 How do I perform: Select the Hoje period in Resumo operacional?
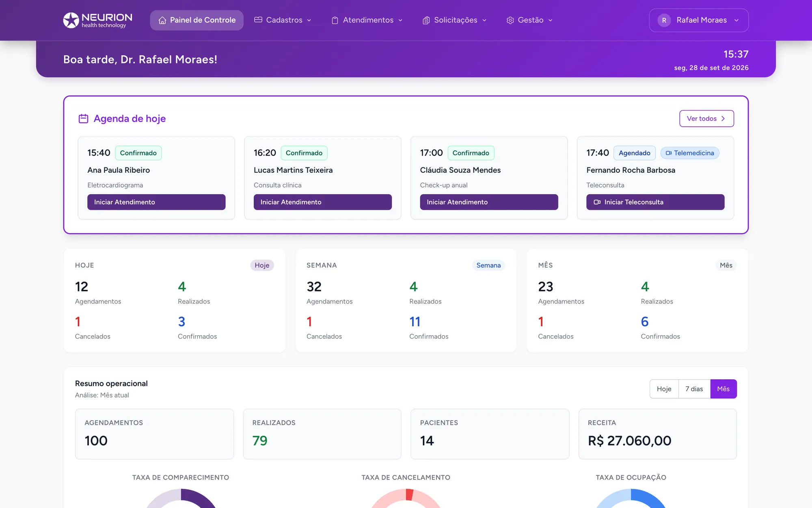pyautogui.click(x=664, y=389)
